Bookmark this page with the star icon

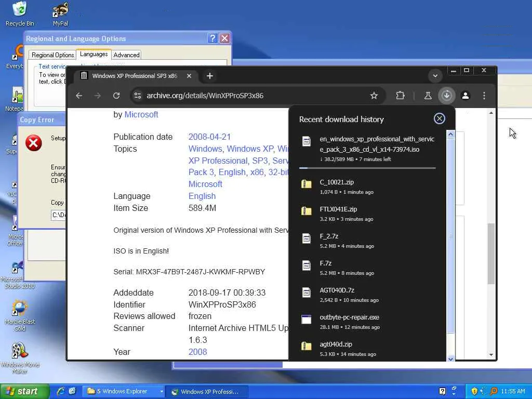pos(374,96)
